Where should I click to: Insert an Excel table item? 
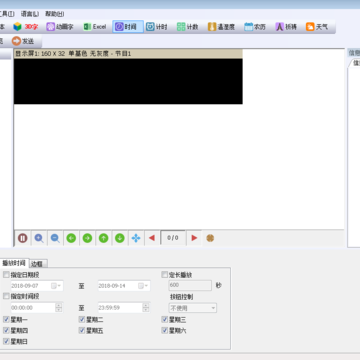(x=95, y=27)
